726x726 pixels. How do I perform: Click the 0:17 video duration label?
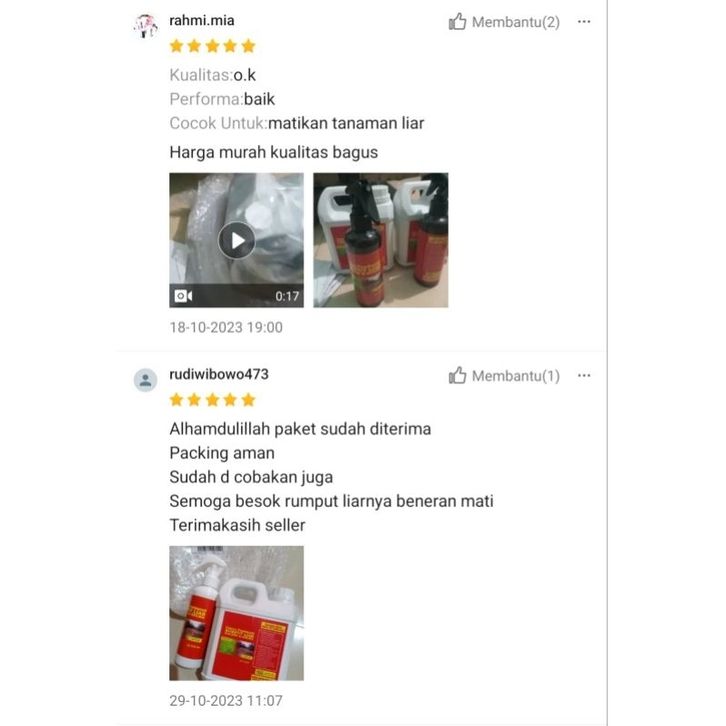tap(287, 296)
